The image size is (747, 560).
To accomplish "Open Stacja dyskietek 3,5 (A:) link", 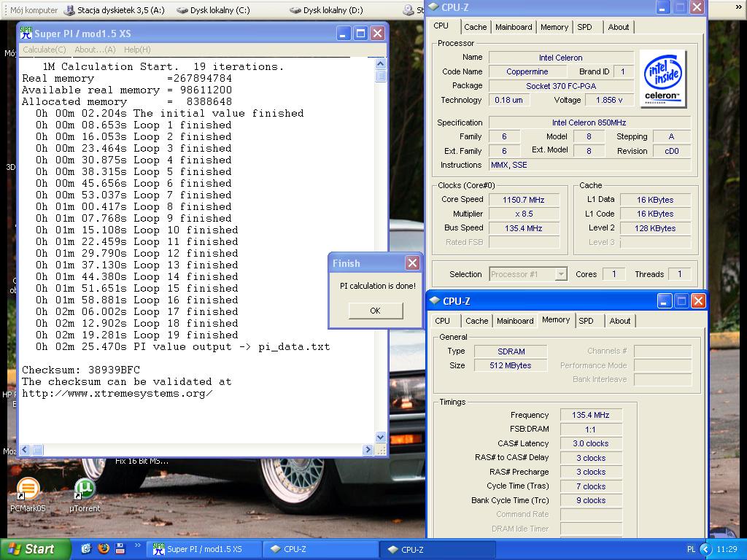I will 115,10.
